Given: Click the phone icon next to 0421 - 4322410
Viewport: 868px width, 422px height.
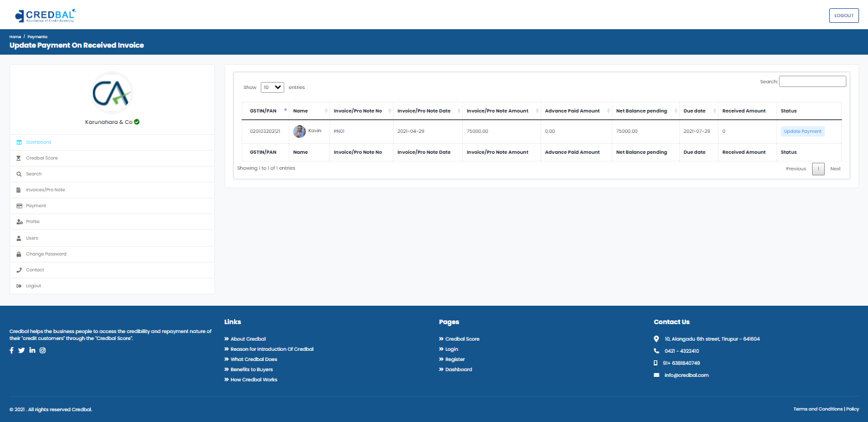Looking at the screenshot, I should tap(656, 351).
